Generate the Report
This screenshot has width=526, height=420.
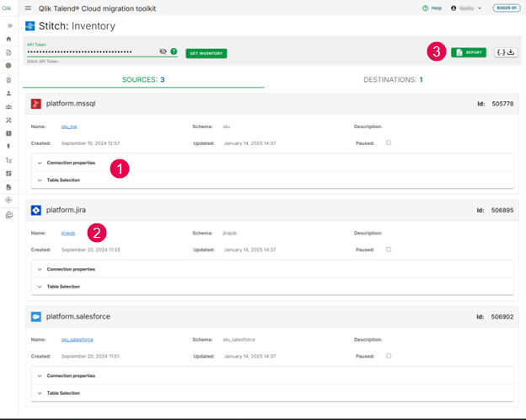tap(469, 52)
